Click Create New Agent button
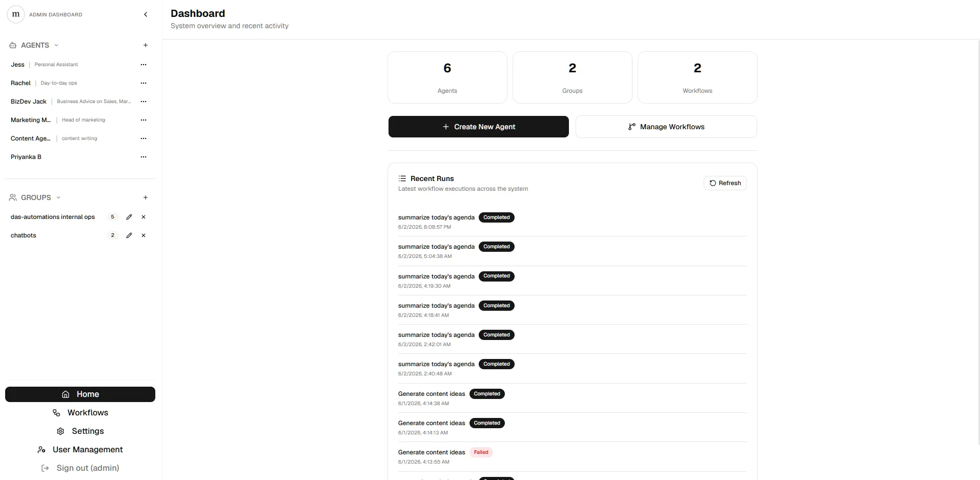This screenshot has width=980, height=480. (x=479, y=127)
